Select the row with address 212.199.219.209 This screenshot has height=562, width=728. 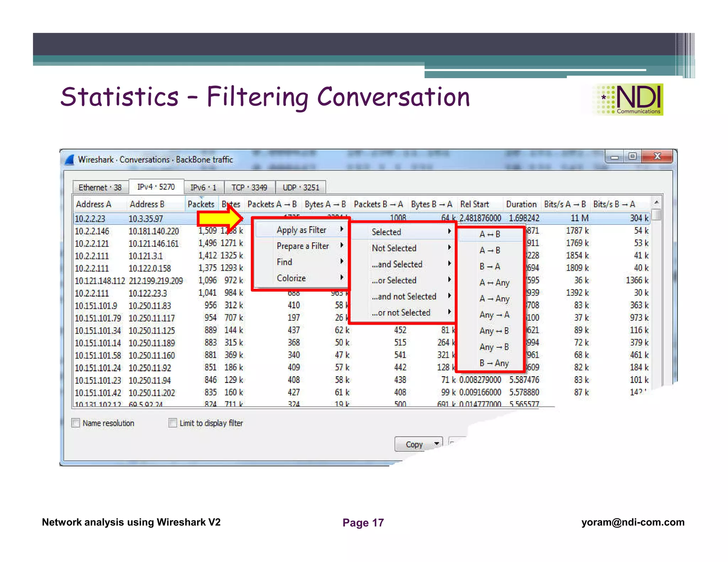[x=362, y=281]
